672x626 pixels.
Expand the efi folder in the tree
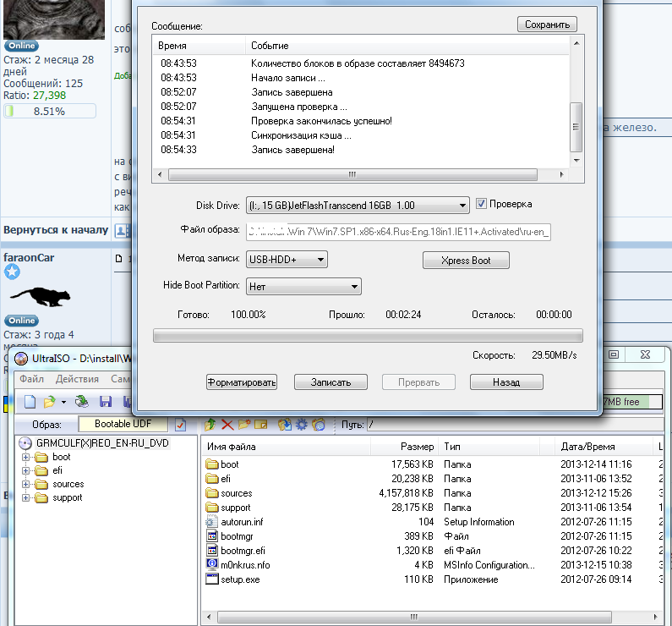pyautogui.click(x=25, y=471)
